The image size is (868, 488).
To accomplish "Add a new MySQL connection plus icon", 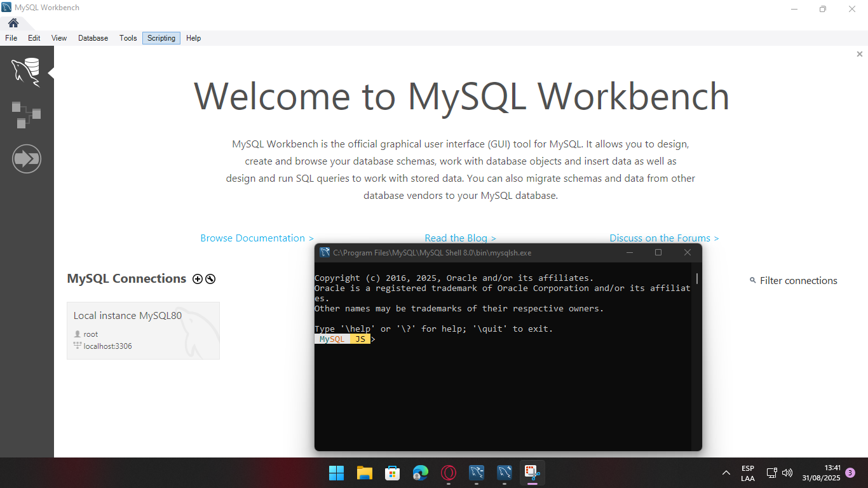I will coord(198,279).
